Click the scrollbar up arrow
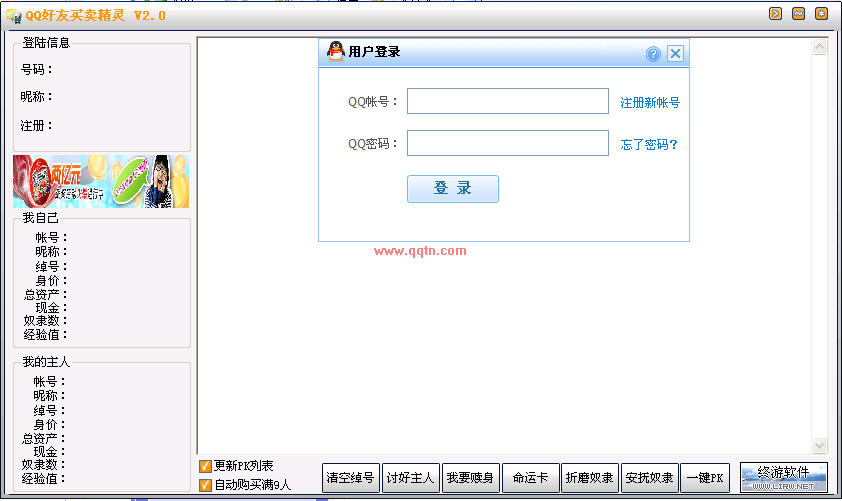Screen dimensions: 842x501 pyautogui.click(x=819, y=47)
